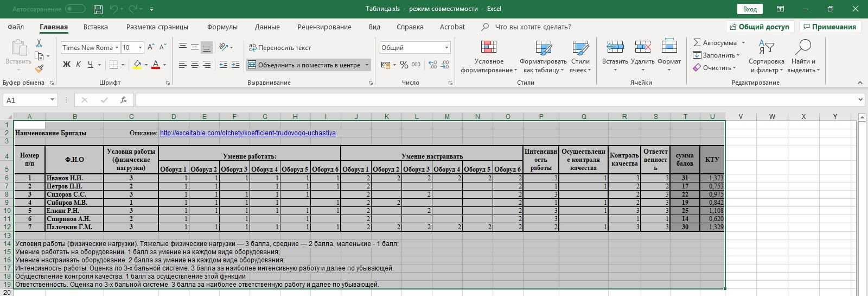
Task: Toggle align bottom icon
Action: click(207, 47)
